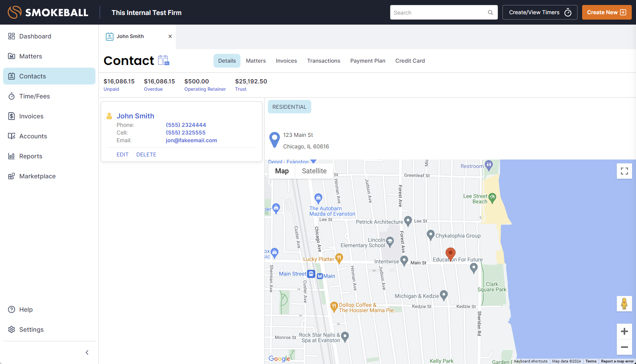The image size is (636, 364).
Task: Click the Main Street train station icon
Action: pyautogui.click(x=311, y=274)
